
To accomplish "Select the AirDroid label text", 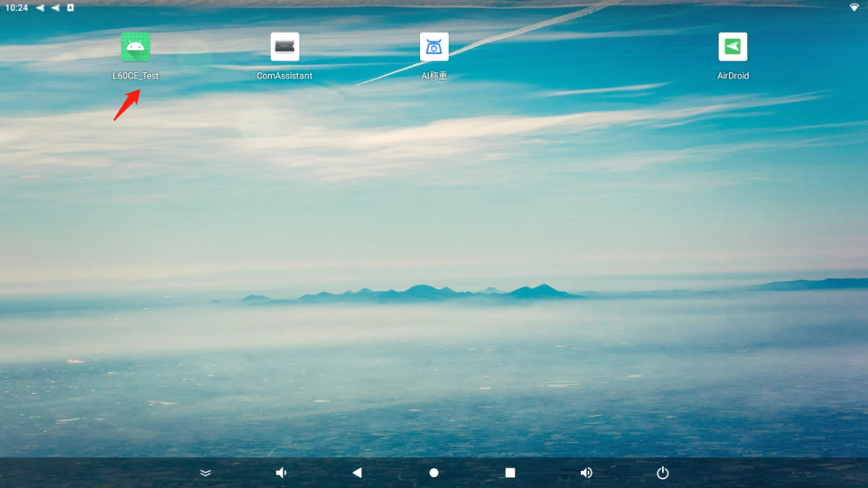I will [x=733, y=76].
